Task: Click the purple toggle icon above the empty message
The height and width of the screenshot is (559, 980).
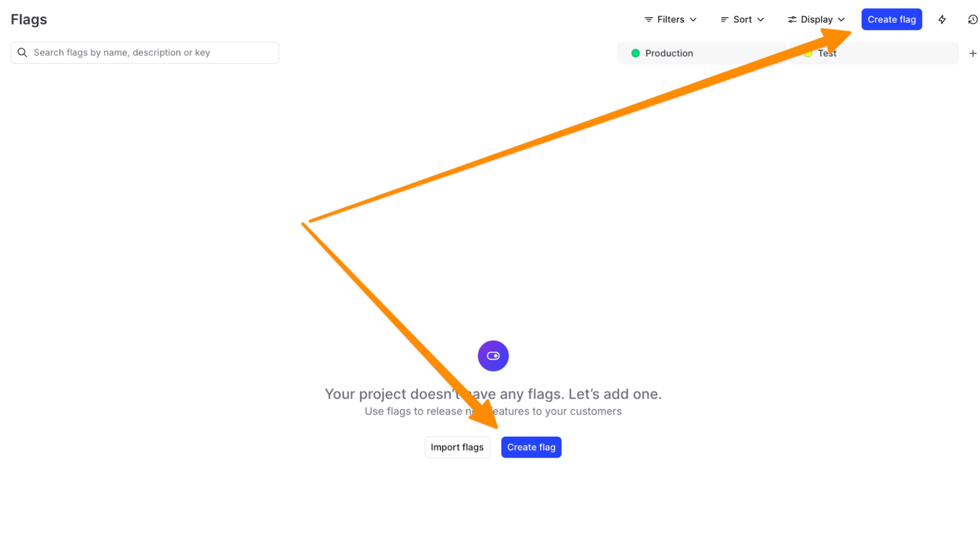Action: 493,355
